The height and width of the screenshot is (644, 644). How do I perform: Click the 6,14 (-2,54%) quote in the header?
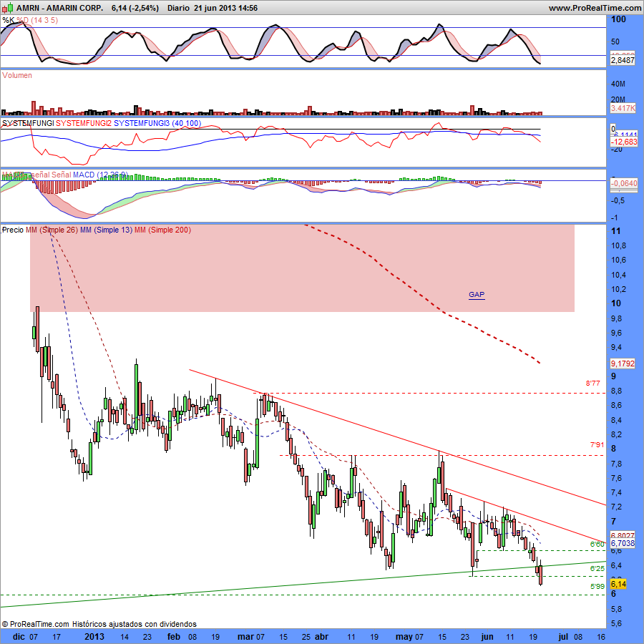click(x=135, y=8)
